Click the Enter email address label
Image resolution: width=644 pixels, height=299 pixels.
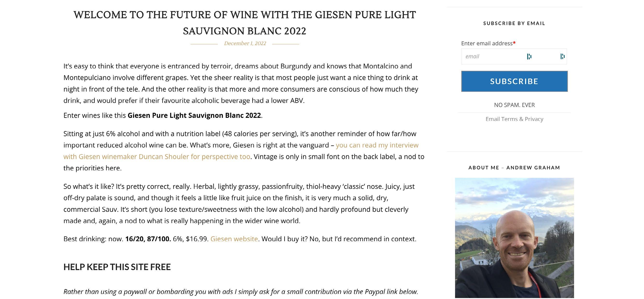(488, 43)
